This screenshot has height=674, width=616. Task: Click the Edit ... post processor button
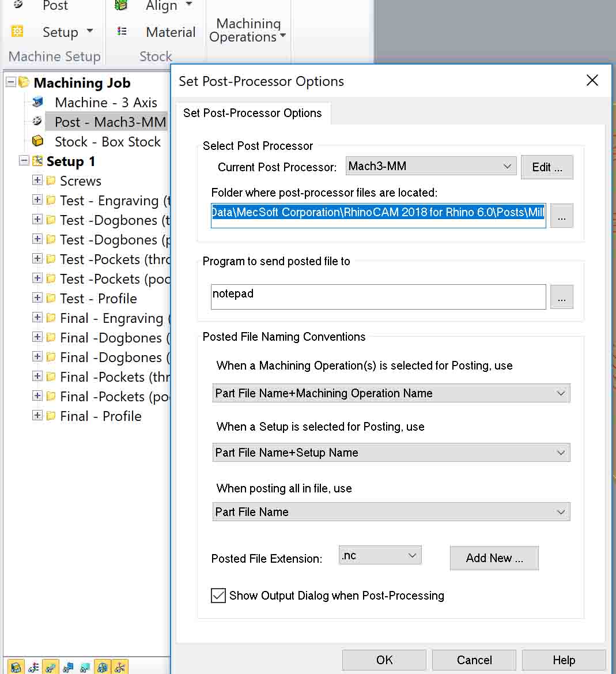(x=547, y=167)
